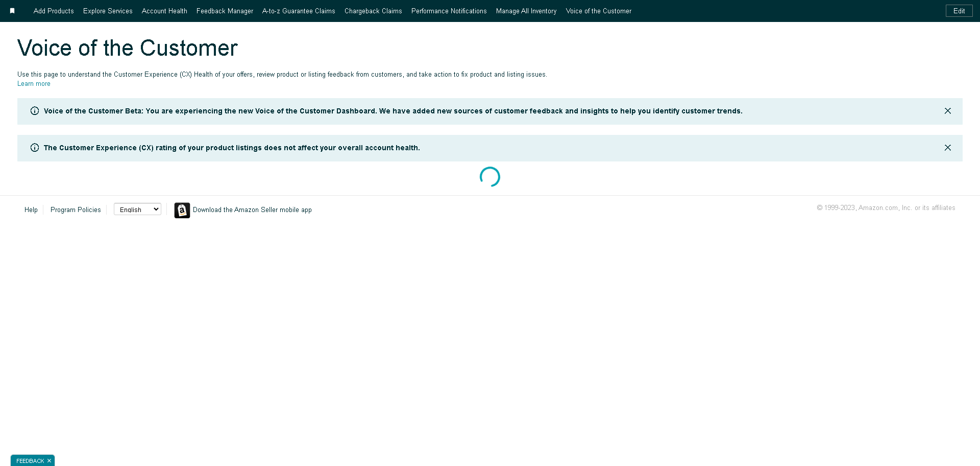Image resolution: width=980 pixels, height=466 pixels.
Task: Close the CX rating account health notice
Action: coord(947,148)
